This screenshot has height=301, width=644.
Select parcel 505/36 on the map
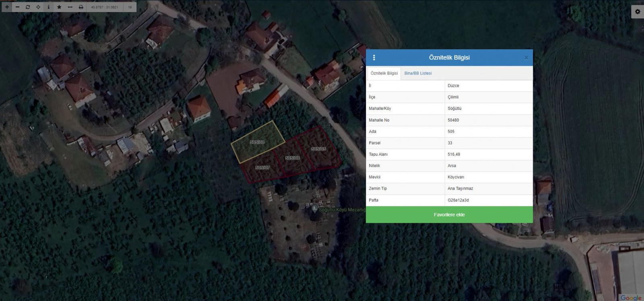pyautogui.click(x=292, y=158)
